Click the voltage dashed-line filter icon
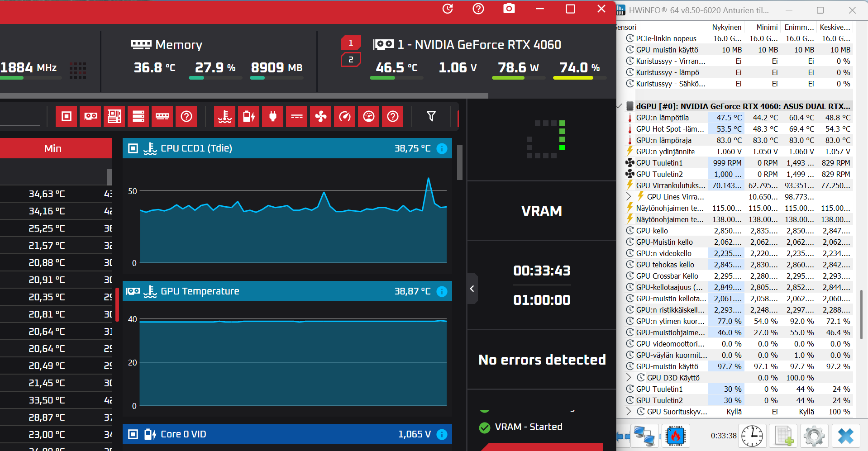This screenshot has width=868, height=451. 297,117
